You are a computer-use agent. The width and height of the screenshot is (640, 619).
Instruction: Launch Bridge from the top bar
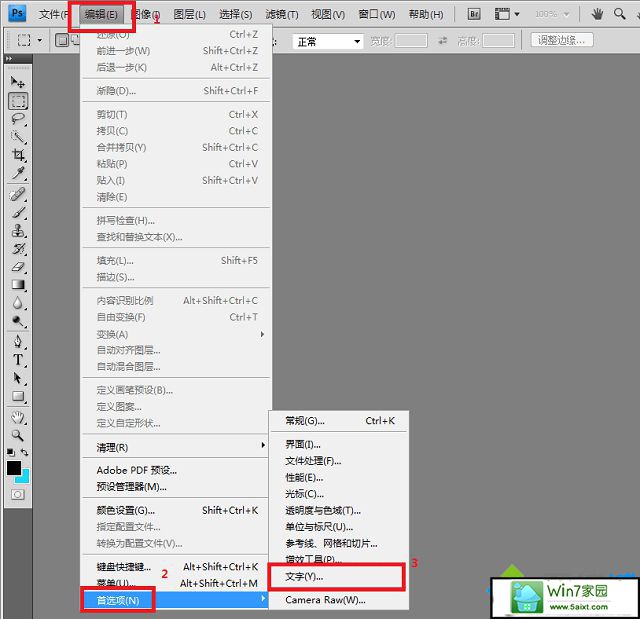(x=474, y=15)
